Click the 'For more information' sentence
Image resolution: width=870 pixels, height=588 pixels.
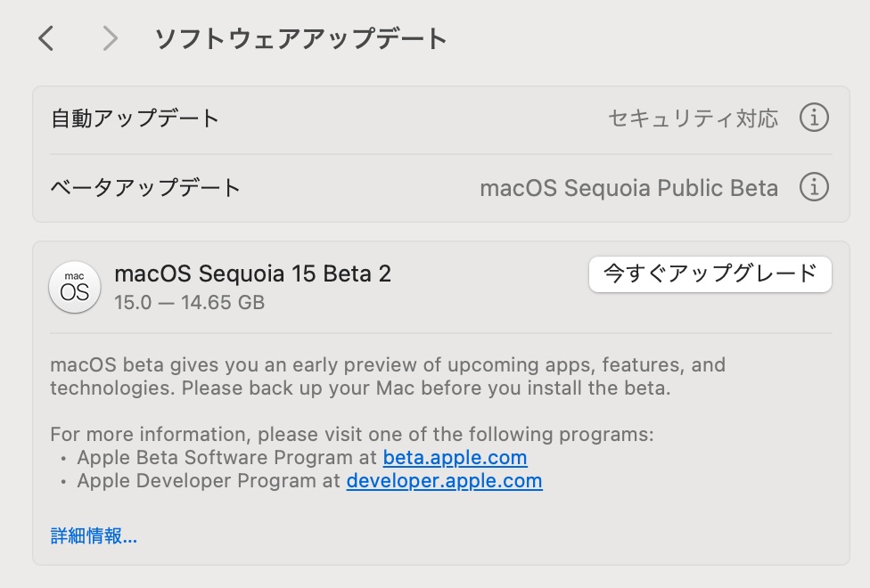[352, 435]
